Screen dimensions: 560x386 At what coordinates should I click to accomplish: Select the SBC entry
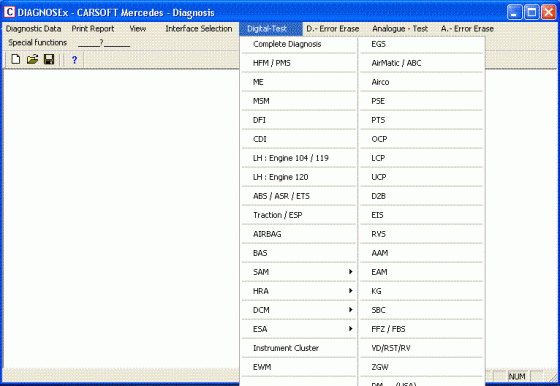coord(421,310)
